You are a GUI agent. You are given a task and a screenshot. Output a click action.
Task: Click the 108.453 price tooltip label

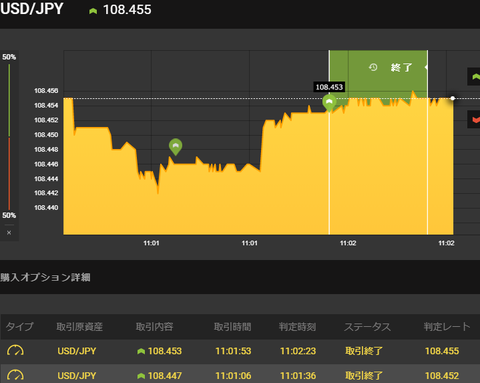tap(329, 87)
